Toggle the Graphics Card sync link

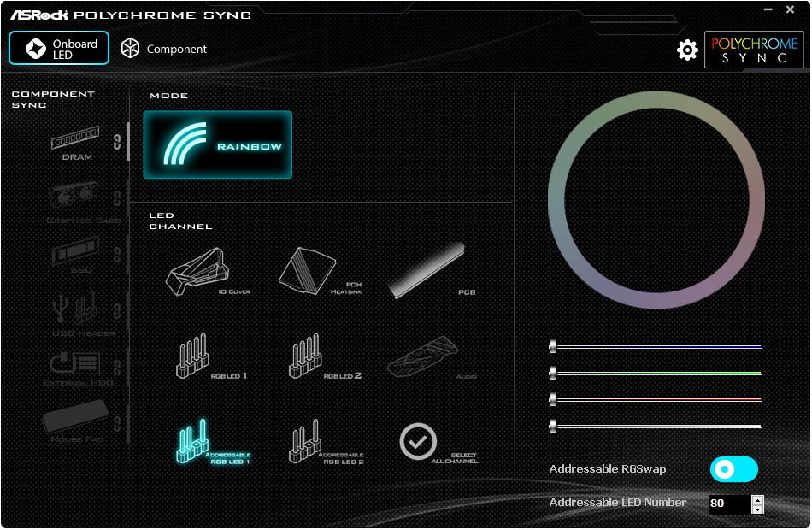point(117,198)
